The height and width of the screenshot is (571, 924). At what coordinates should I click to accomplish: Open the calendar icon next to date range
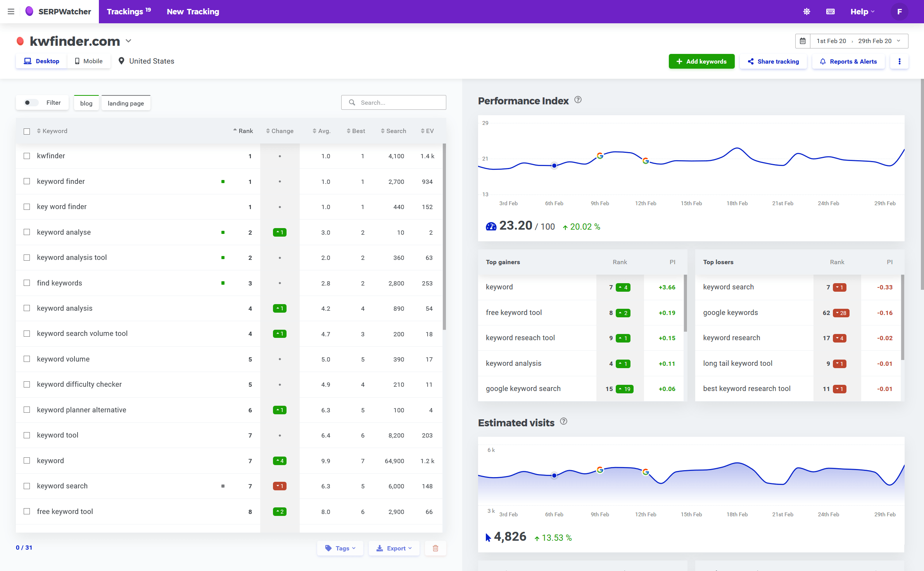point(803,41)
